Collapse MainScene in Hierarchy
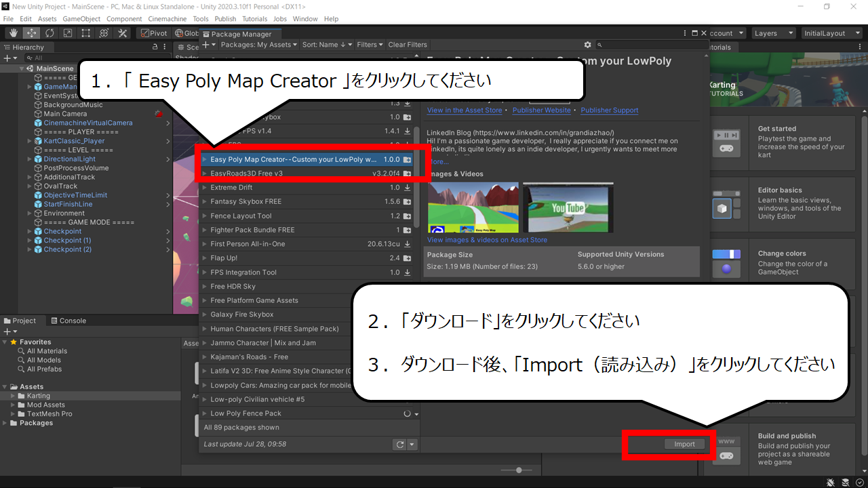The width and height of the screenshot is (868, 488). coord(21,68)
